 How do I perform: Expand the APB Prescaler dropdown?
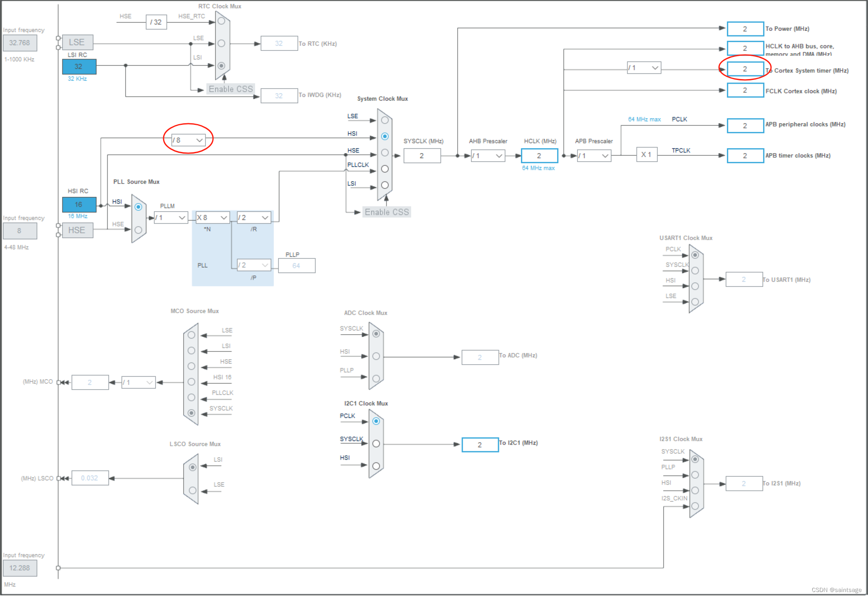594,156
